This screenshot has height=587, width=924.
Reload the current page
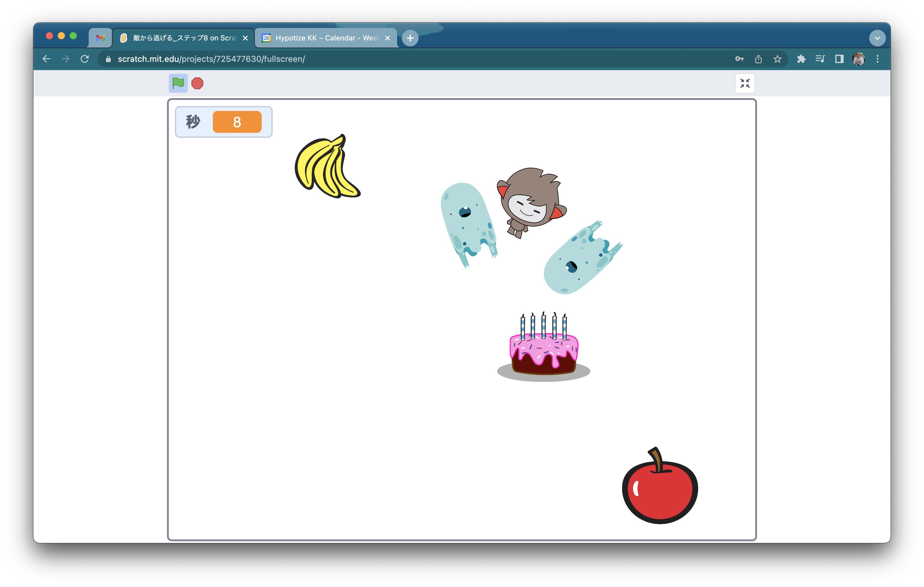pos(85,59)
